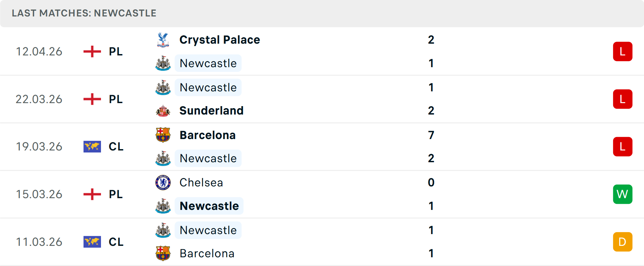Click the Crystal Palace club crest
Image resolution: width=644 pixels, height=266 pixels.
163,39
